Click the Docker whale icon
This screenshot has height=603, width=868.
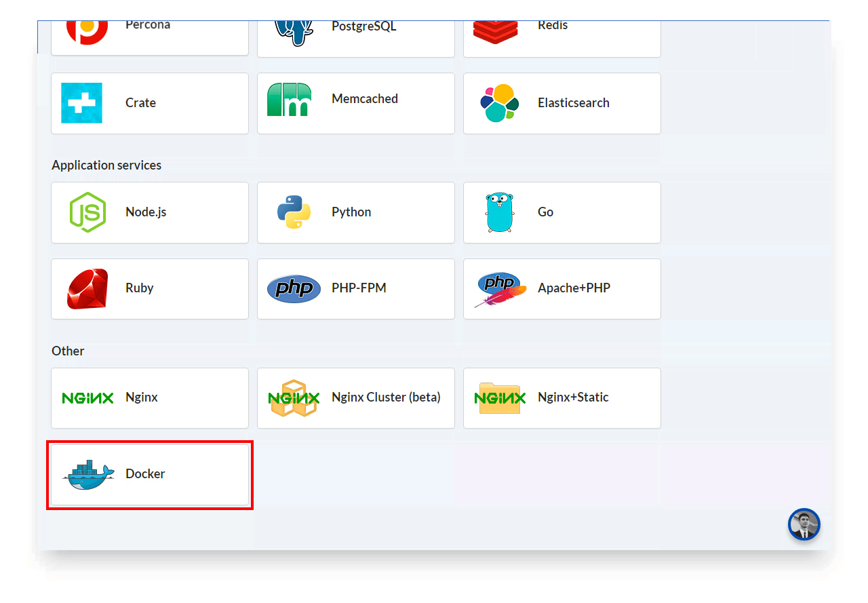point(88,475)
